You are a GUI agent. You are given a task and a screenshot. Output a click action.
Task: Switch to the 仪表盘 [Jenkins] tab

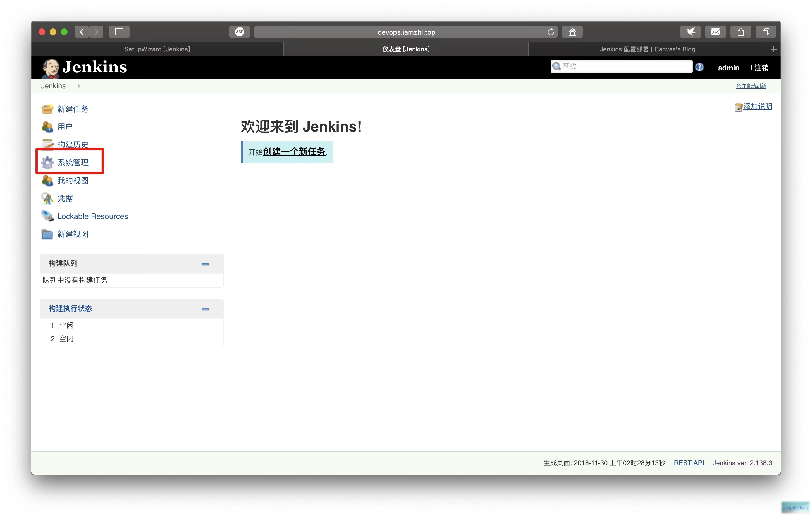(406, 49)
